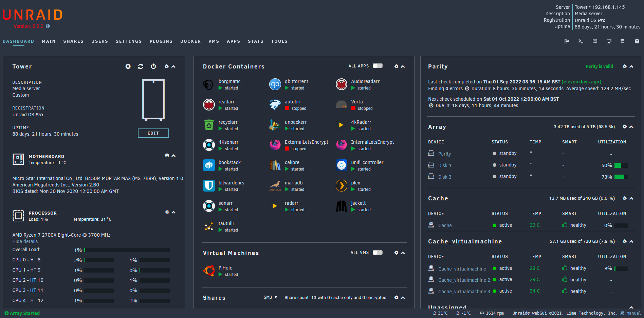Click the Tower case image
This screenshot has width=644, height=318.
[153, 100]
